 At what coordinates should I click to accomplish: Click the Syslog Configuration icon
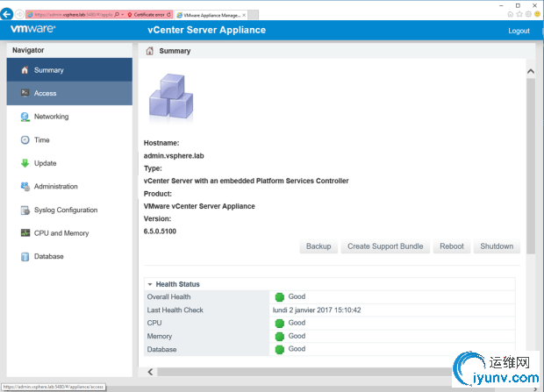pyautogui.click(x=25, y=210)
